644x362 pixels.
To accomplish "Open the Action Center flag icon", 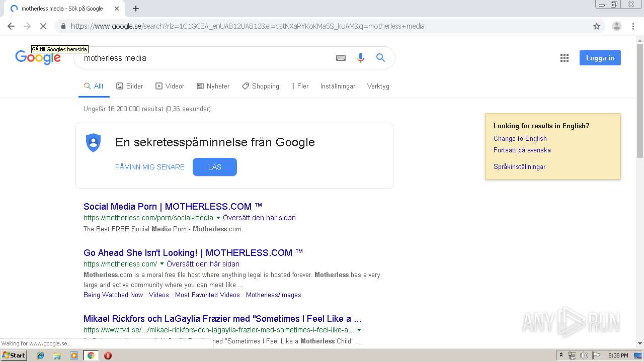I will tap(596, 355).
